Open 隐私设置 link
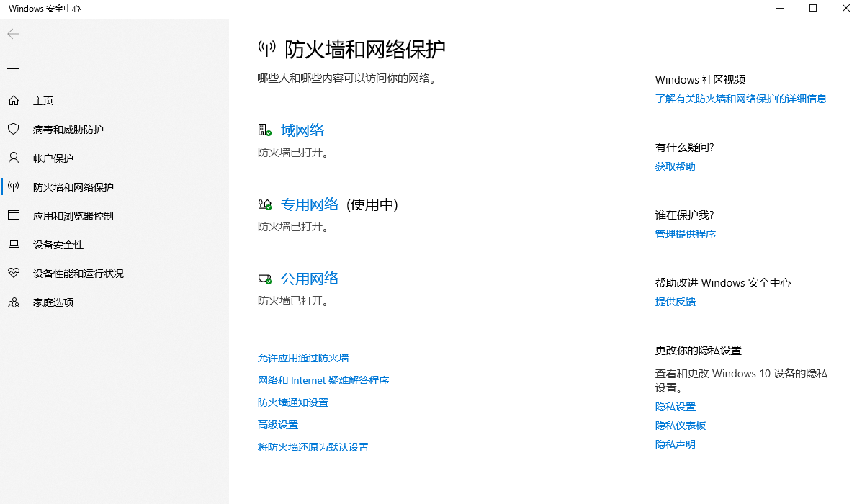Viewport: 857px width, 504px height. pyautogui.click(x=675, y=407)
